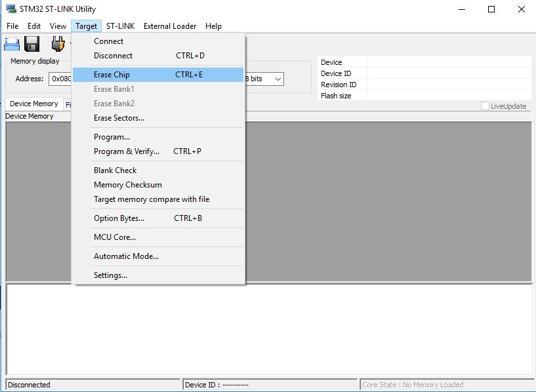Open the Edit menu

pos(34,26)
